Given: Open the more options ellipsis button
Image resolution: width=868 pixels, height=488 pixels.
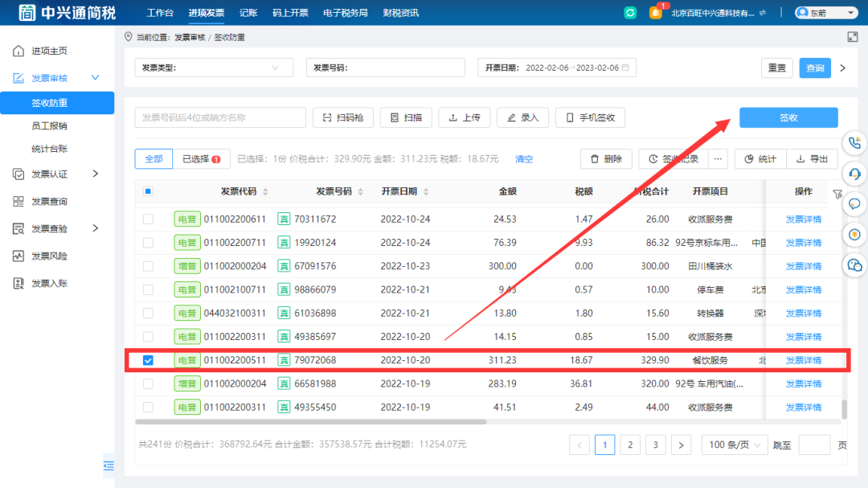Looking at the screenshot, I should (718, 159).
